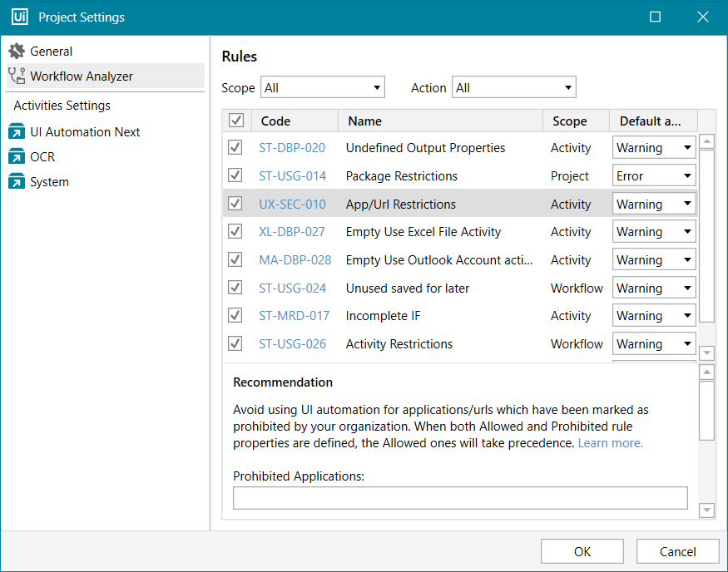Click the Recommendation panel scroll-down arrow

point(706,510)
